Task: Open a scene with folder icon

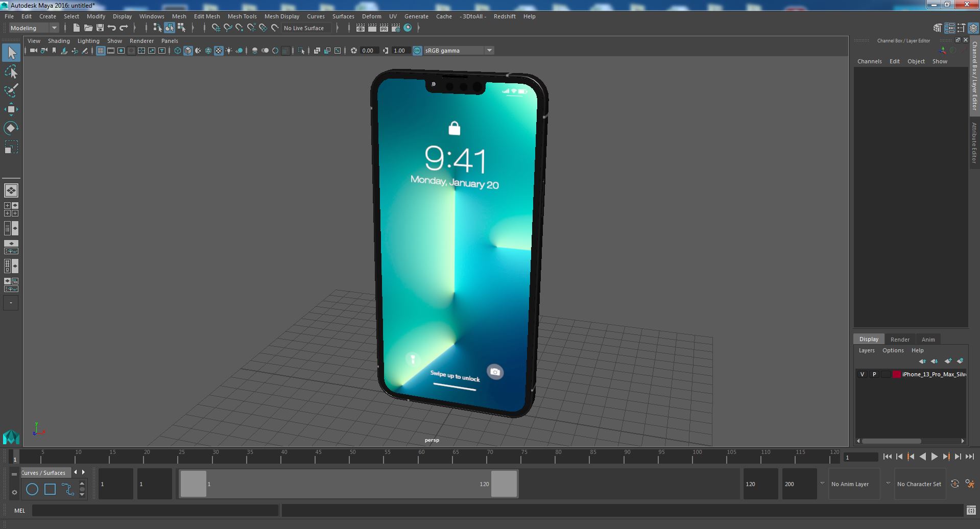Action: 88,28
